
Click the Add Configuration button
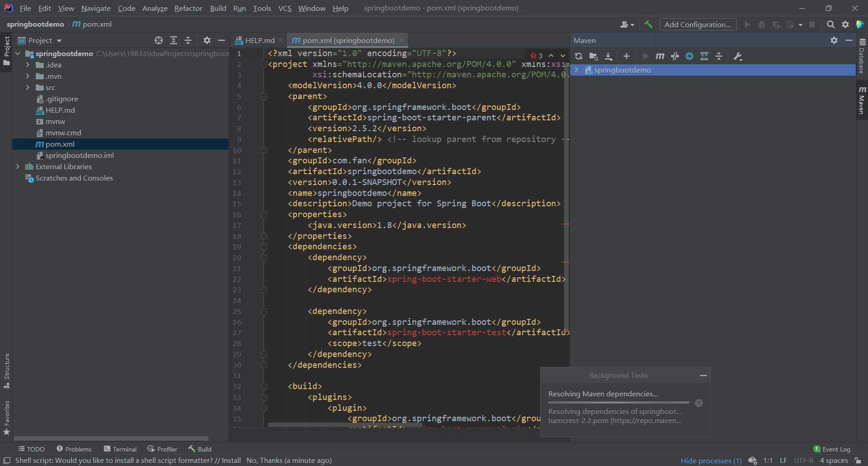coord(698,24)
